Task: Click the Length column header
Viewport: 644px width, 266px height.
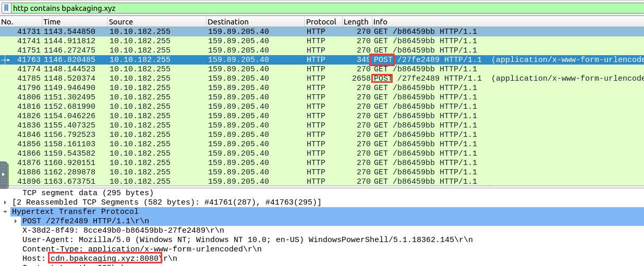Action: [356, 22]
